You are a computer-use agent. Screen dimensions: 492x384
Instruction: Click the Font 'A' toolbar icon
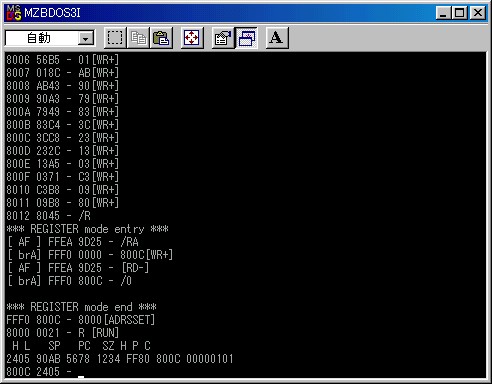(277, 38)
